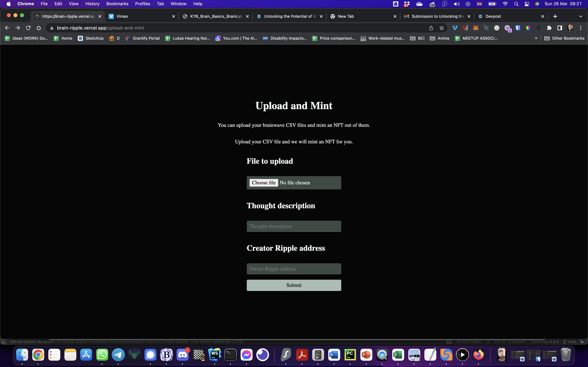Open macOS Control Center toggles

click(x=527, y=4)
